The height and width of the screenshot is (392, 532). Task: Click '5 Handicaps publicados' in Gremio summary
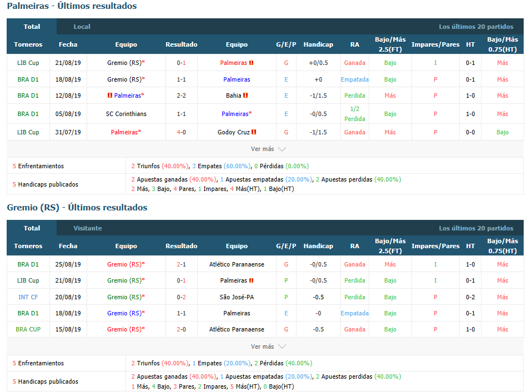[x=46, y=381]
